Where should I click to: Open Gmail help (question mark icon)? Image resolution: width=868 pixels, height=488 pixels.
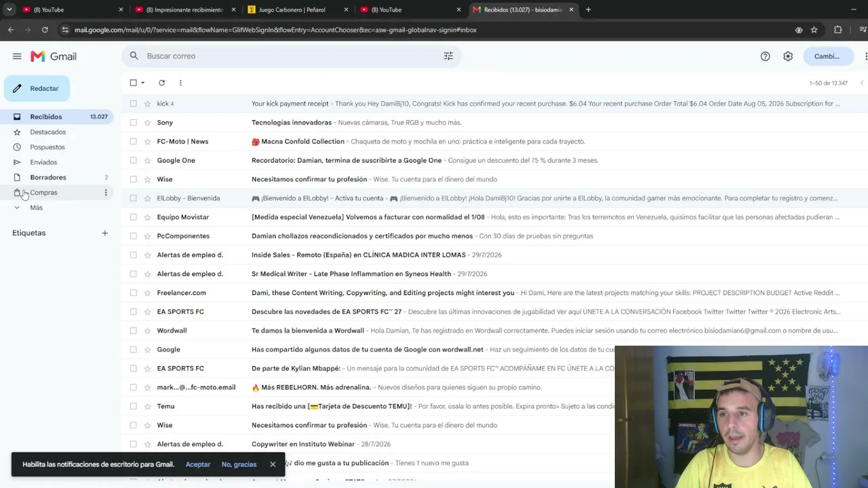pyautogui.click(x=765, y=56)
